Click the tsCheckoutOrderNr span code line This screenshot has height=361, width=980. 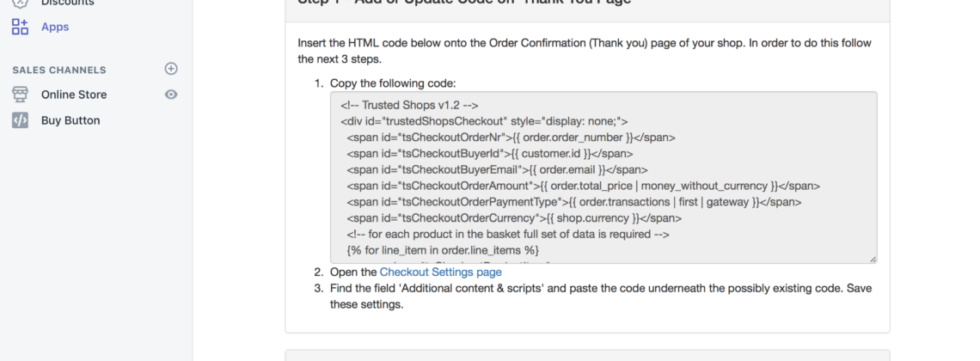coord(511,138)
